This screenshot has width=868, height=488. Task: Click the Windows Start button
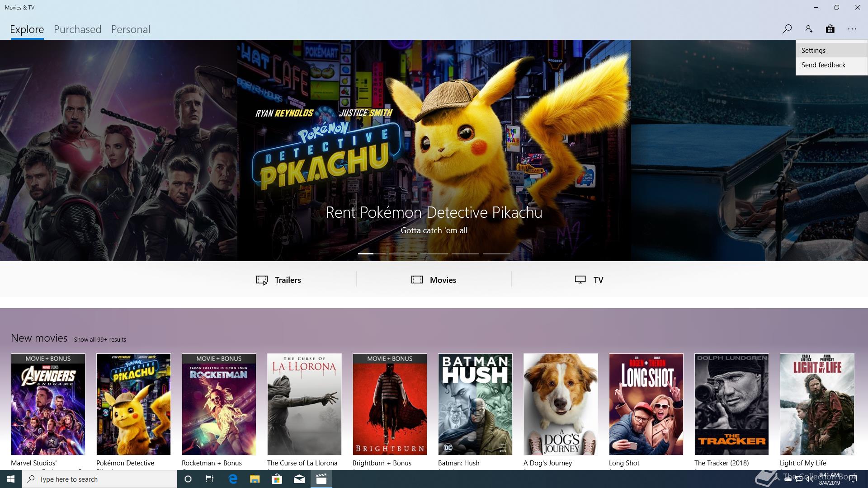(11, 479)
